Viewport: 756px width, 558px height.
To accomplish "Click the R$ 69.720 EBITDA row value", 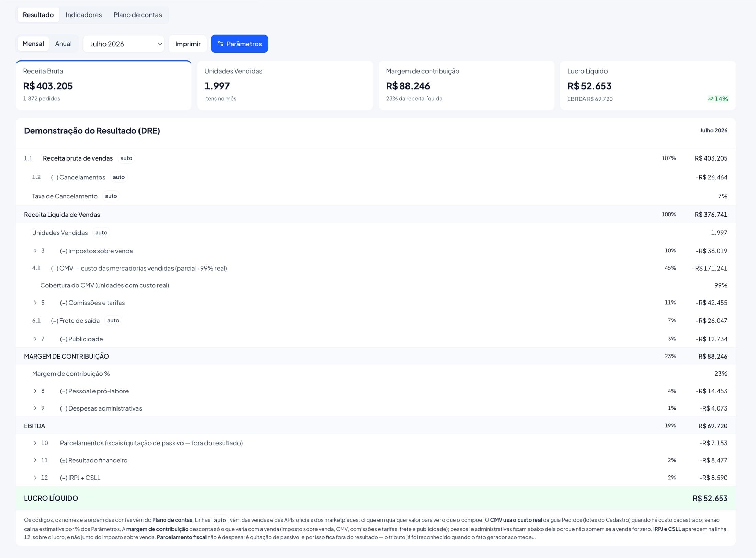I will click(x=713, y=426).
